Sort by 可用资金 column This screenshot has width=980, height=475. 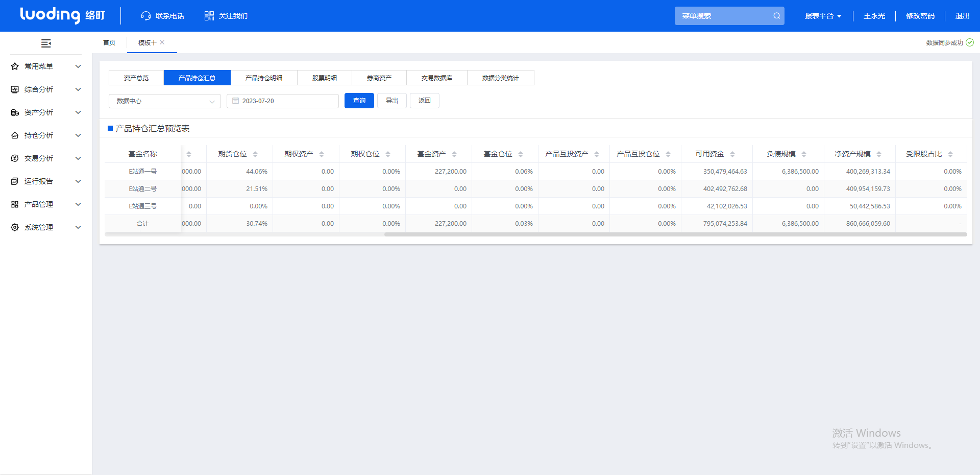tap(732, 154)
